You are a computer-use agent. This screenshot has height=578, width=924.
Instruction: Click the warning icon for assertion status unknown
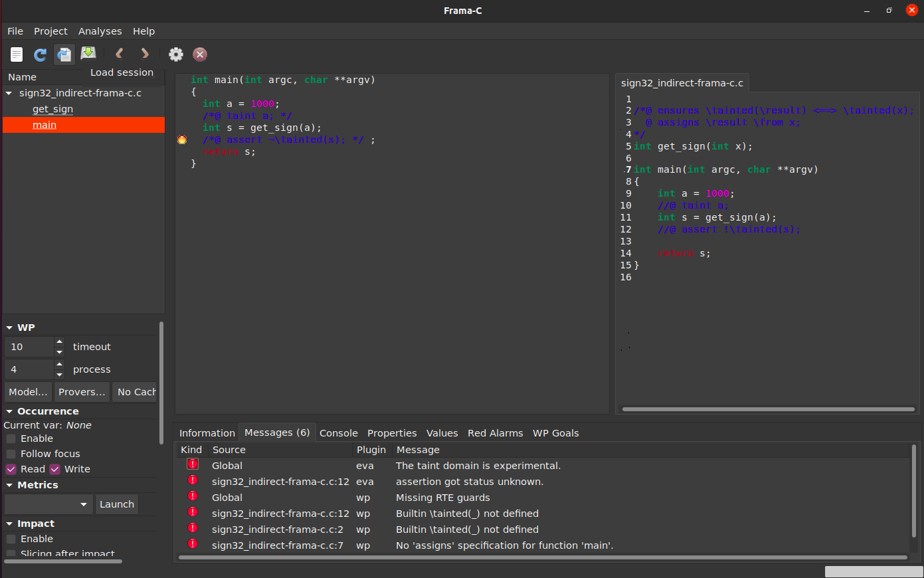[193, 480]
